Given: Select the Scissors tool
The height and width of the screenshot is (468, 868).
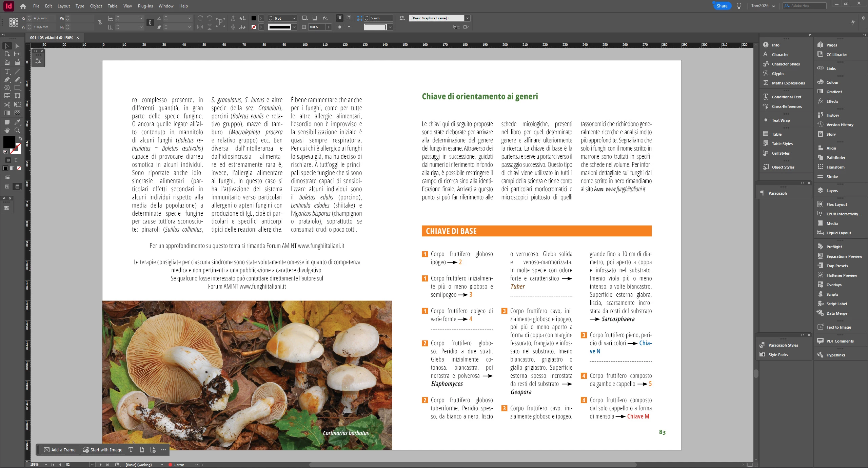Looking at the screenshot, I should coord(7,105).
